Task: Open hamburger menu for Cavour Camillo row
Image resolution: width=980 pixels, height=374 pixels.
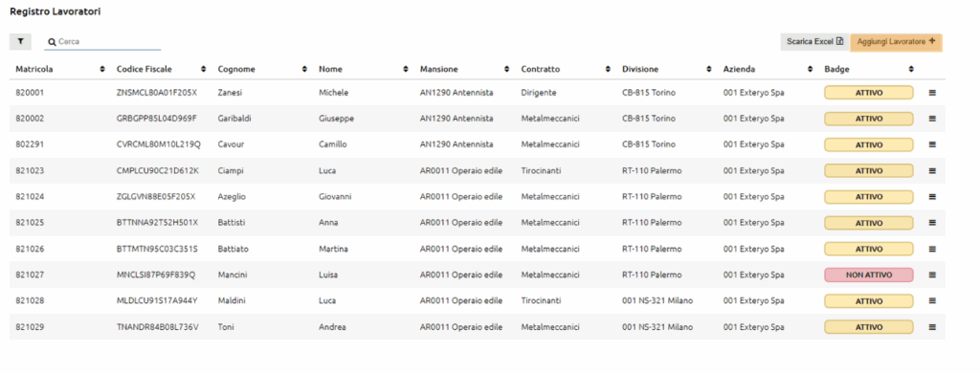Action: click(932, 144)
